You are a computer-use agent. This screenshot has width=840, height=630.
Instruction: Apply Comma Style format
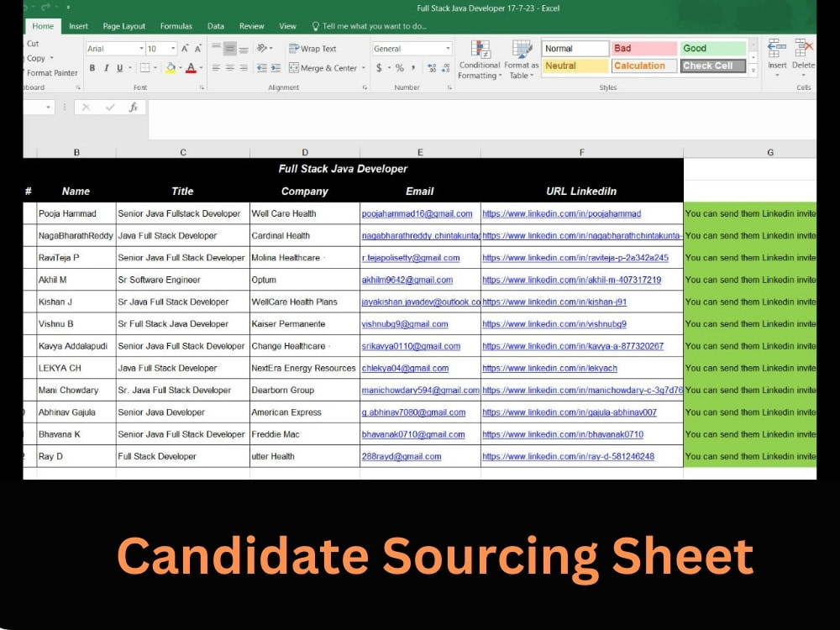[x=413, y=68]
